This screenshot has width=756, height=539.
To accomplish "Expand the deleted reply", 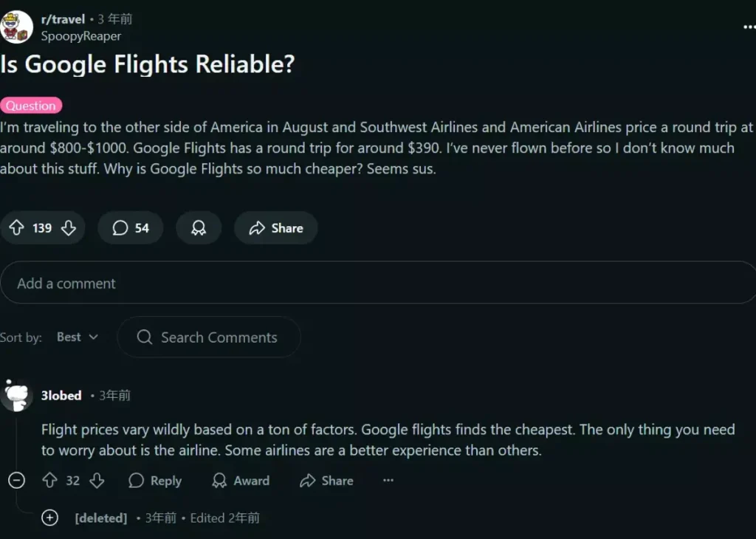I will click(x=49, y=518).
